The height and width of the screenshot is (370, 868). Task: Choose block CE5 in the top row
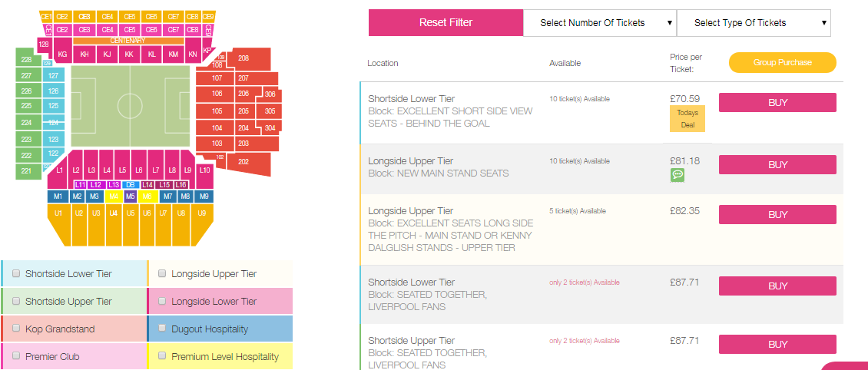click(x=130, y=16)
